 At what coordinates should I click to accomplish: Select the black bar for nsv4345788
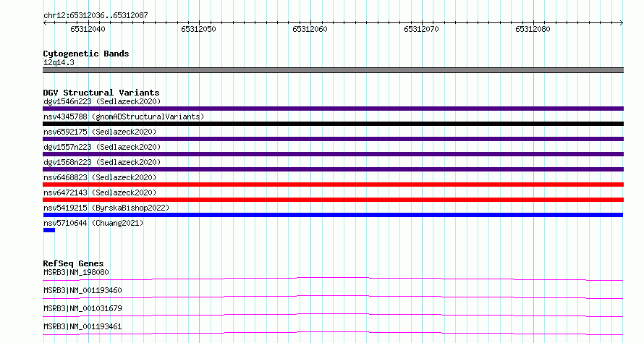click(333, 124)
